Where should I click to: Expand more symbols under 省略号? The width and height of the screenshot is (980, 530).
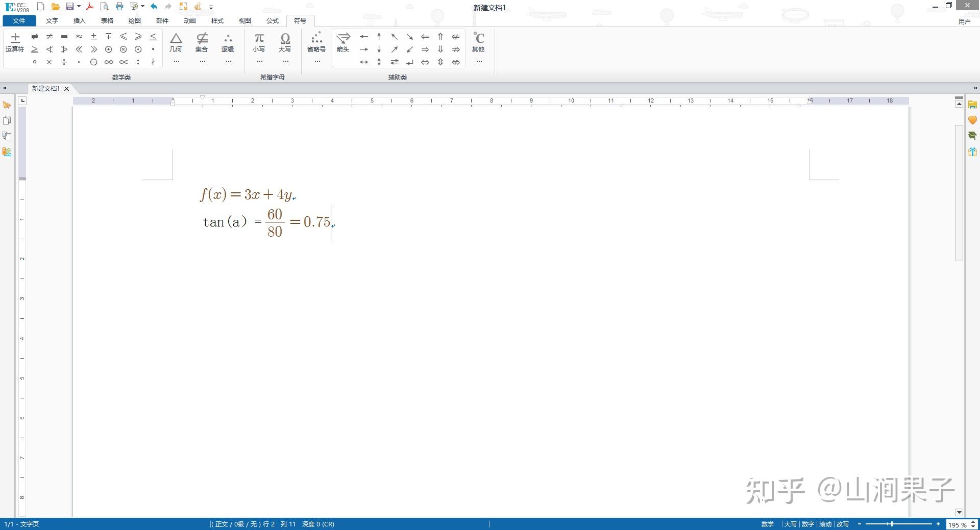[x=317, y=61]
